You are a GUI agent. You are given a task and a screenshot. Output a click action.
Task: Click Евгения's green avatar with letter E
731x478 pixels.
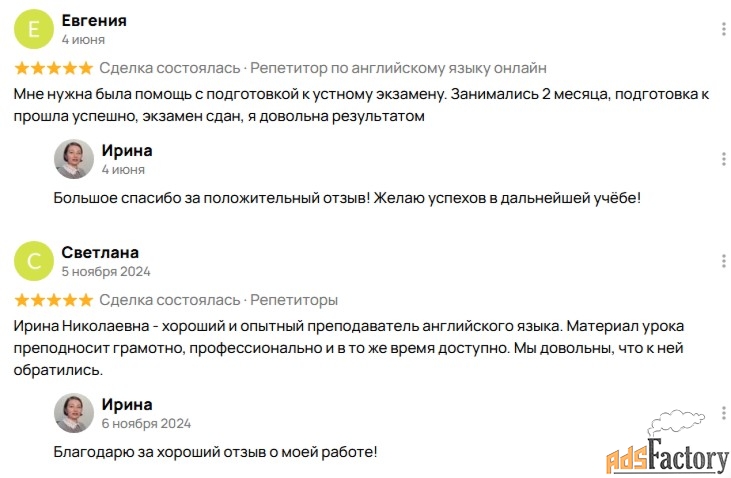tap(34, 29)
